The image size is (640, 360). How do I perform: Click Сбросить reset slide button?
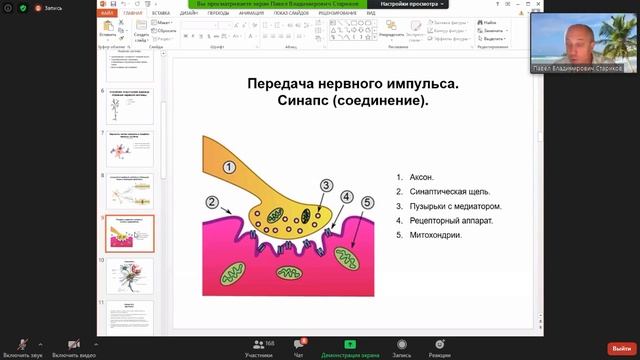coord(163,31)
